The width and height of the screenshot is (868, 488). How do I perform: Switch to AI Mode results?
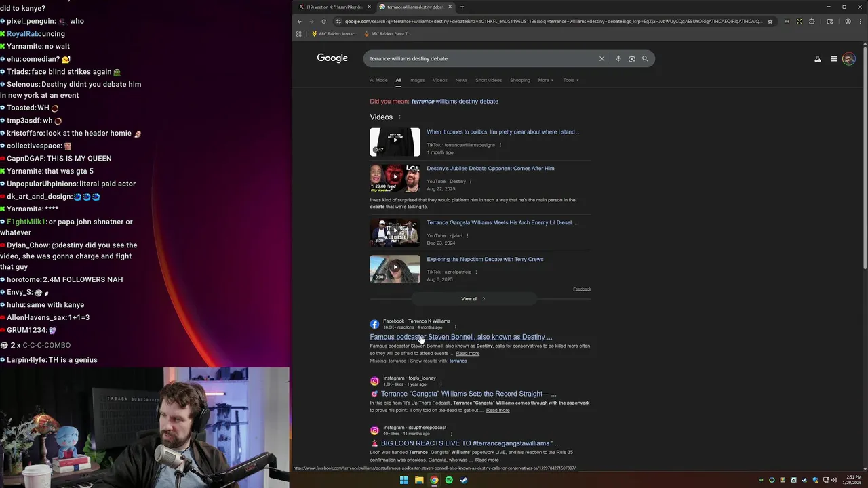point(378,80)
